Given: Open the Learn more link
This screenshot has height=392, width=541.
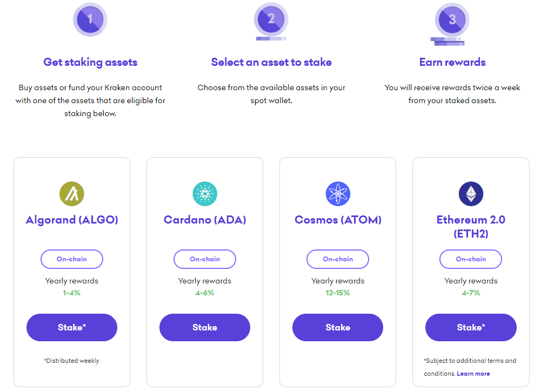Looking at the screenshot, I should click(473, 374).
